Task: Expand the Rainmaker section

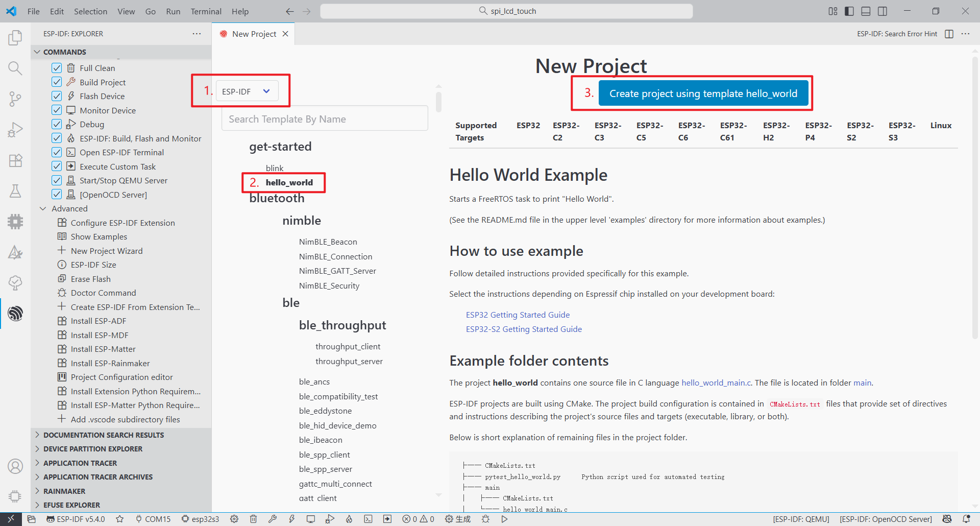Action: point(121,491)
